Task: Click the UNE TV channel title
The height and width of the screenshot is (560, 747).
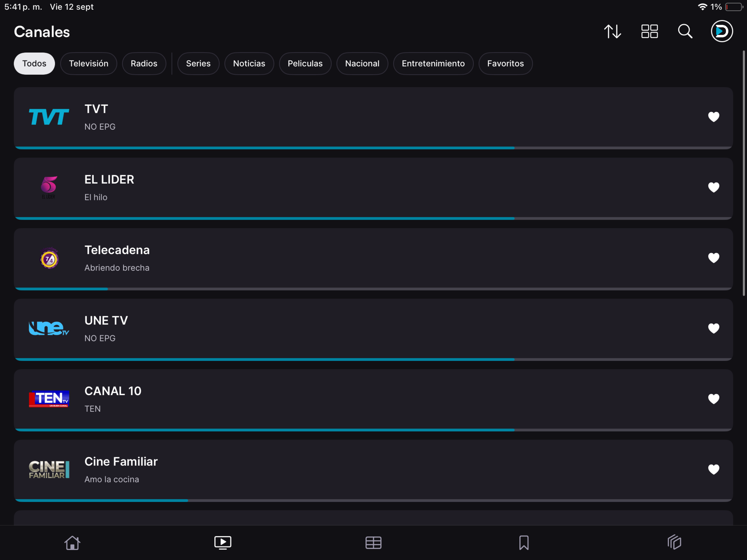Action: pos(106,321)
